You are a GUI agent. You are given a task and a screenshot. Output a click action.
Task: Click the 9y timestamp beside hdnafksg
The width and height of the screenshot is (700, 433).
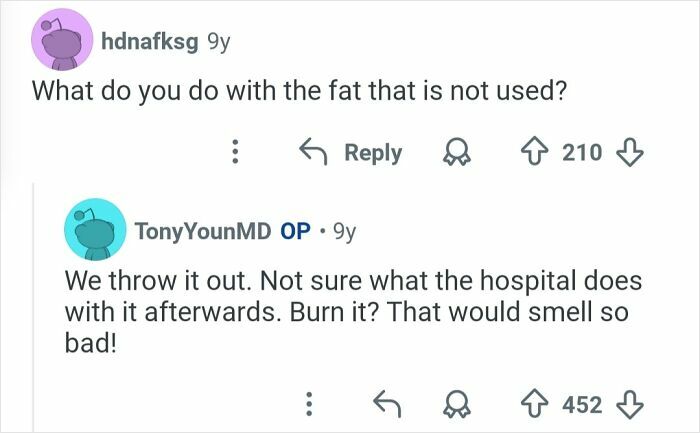[x=218, y=41]
